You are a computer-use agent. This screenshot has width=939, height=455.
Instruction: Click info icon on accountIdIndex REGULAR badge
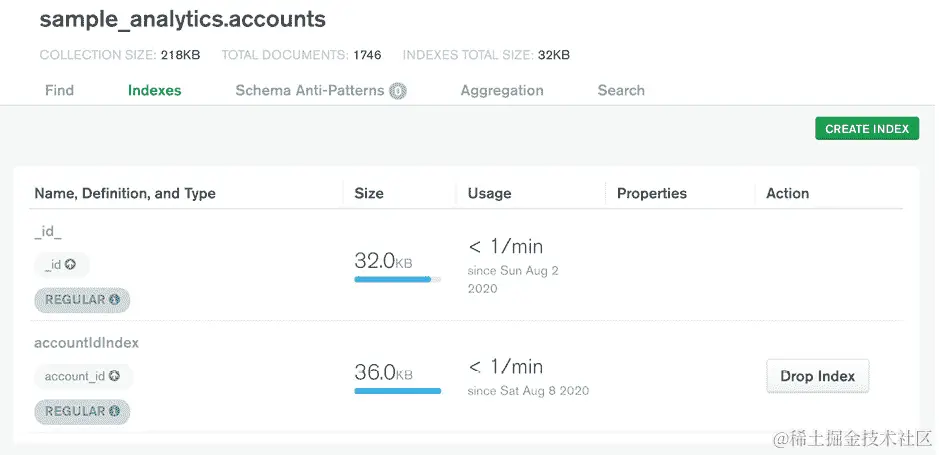pos(114,411)
